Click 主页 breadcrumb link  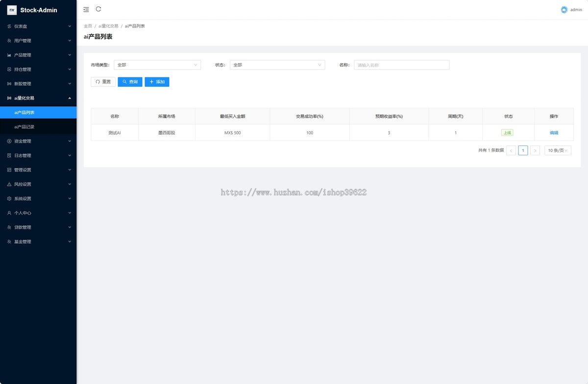coord(88,26)
